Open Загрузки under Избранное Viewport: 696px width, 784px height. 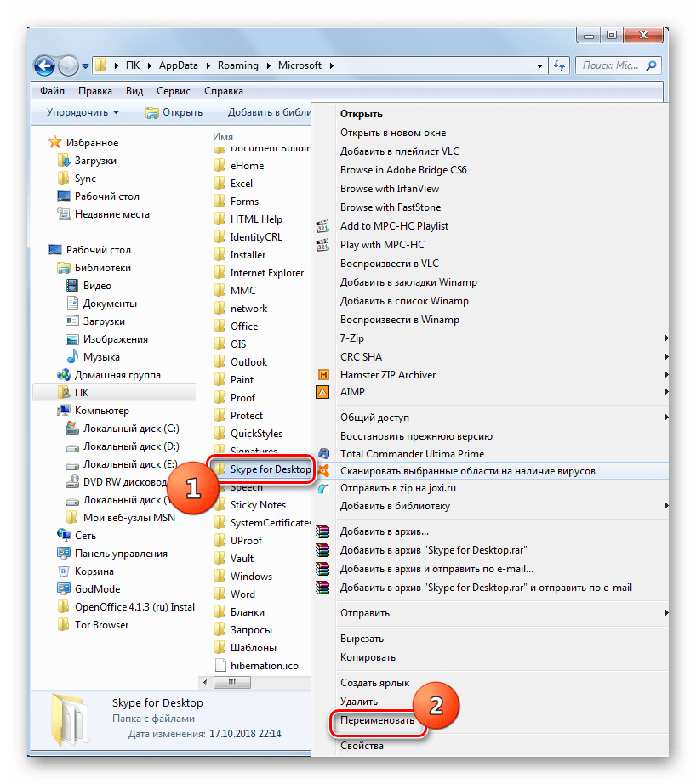click(x=95, y=161)
